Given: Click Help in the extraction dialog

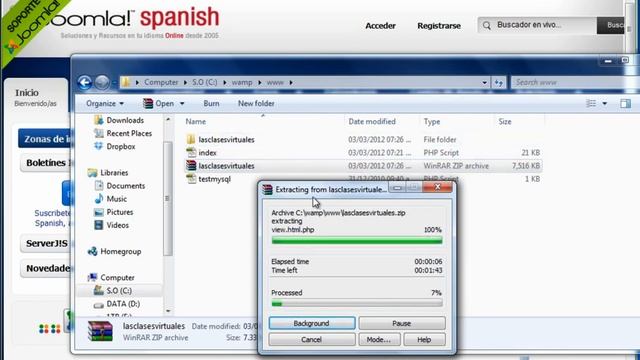Looking at the screenshot, I should pos(424,340).
